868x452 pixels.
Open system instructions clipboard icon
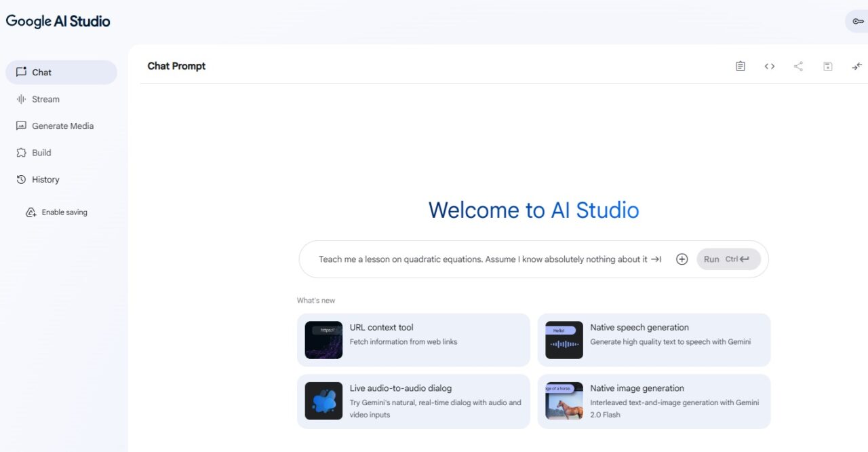pyautogui.click(x=741, y=66)
